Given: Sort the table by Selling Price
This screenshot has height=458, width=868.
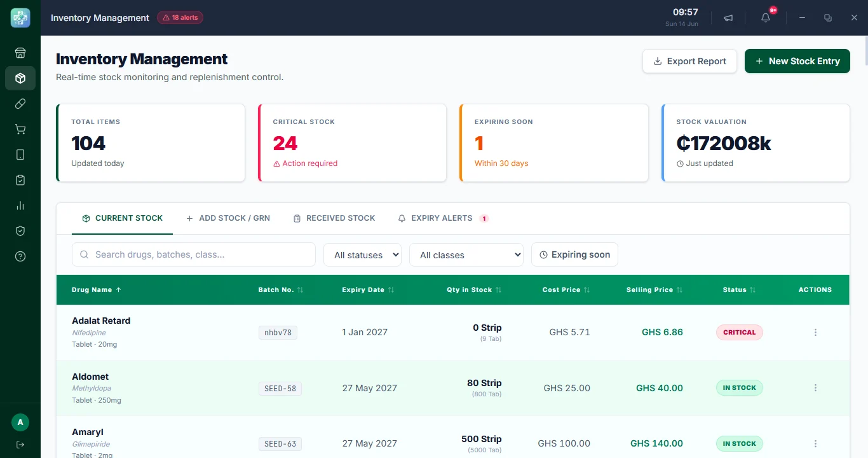Looking at the screenshot, I should coord(654,289).
